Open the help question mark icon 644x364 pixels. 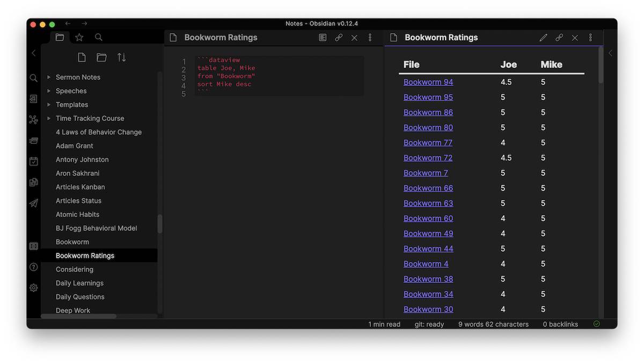point(33,267)
